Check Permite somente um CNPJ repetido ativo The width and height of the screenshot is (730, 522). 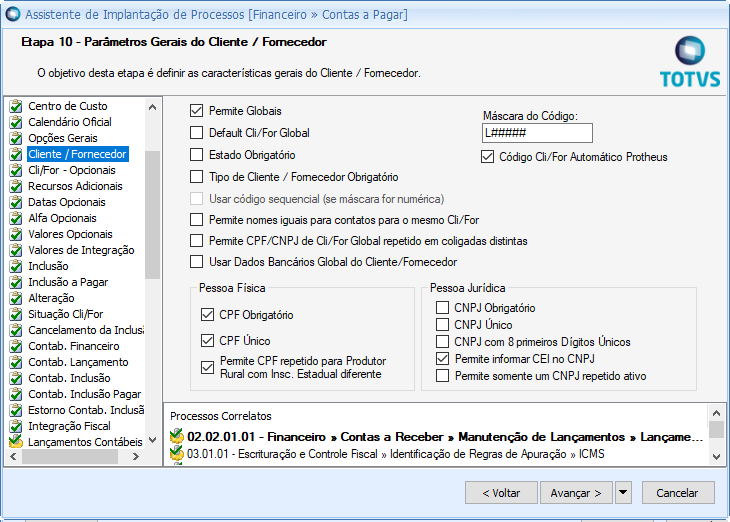coord(442,376)
